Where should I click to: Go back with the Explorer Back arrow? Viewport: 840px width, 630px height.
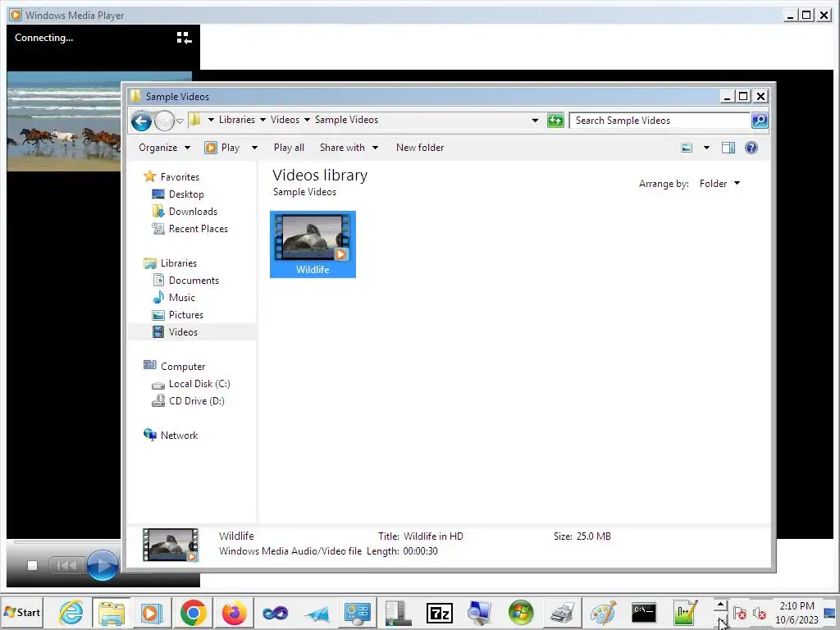(x=141, y=121)
